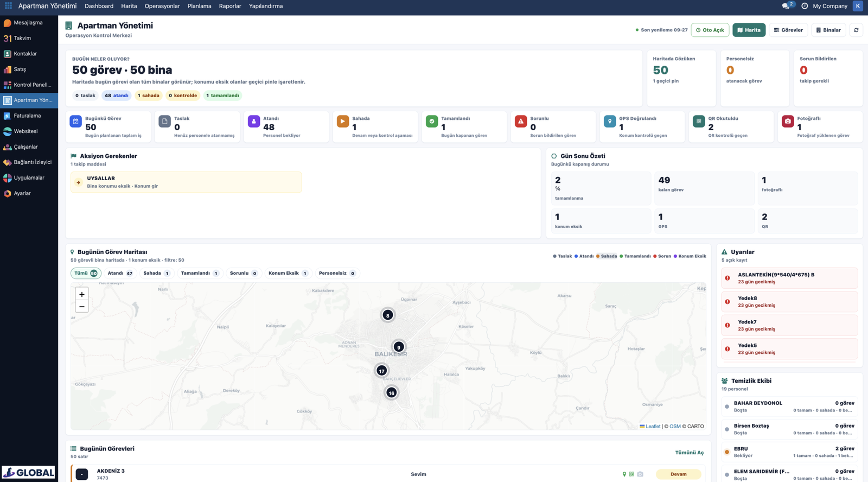Zoom in on the map
868x482 pixels.
click(82, 294)
